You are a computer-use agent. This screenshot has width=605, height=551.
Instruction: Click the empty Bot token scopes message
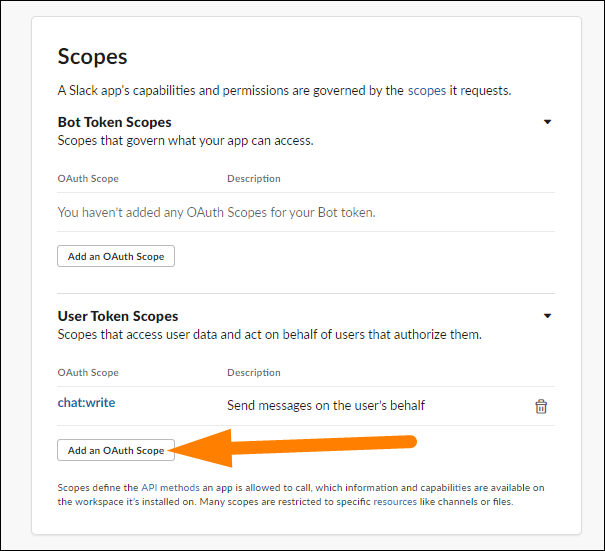point(216,212)
